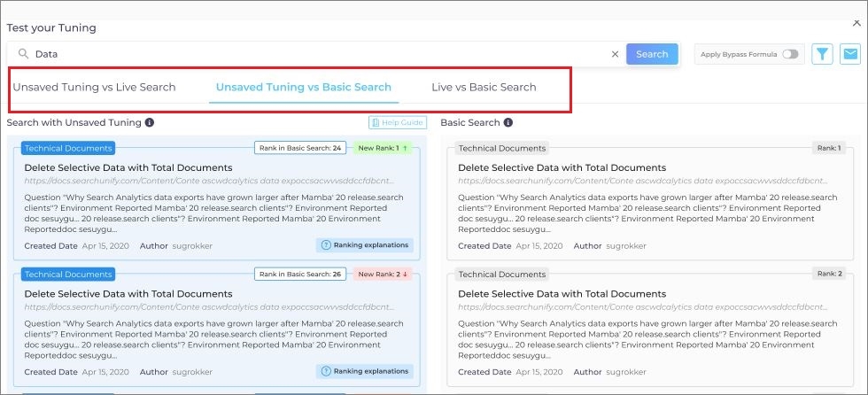Open Ranking explanations for first result

tap(364, 245)
